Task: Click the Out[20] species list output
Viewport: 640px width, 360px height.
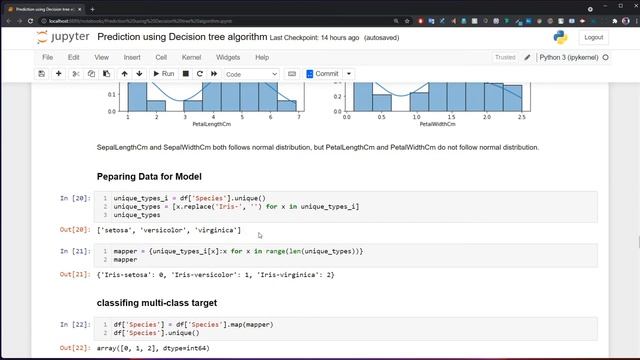Action: [x=169, y=230]
